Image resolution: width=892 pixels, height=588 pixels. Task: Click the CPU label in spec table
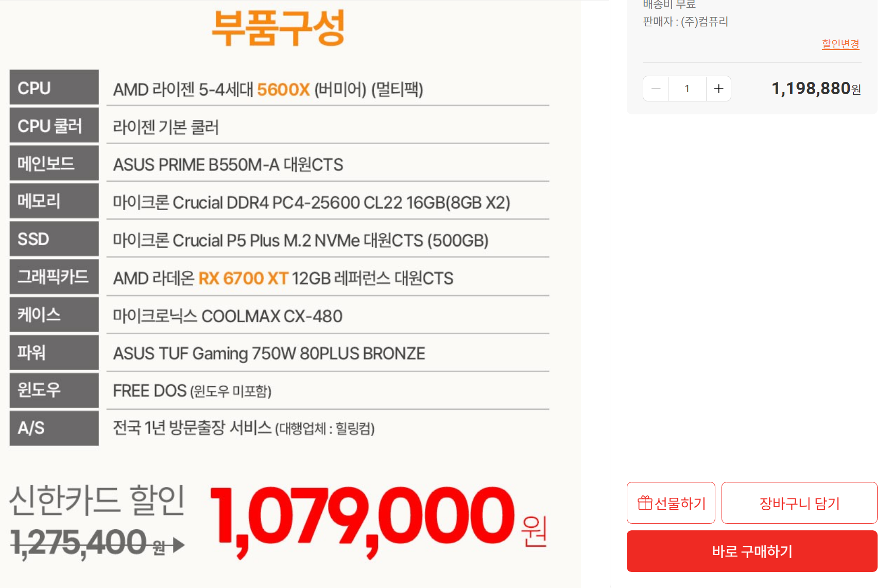(x=54, y=88)
